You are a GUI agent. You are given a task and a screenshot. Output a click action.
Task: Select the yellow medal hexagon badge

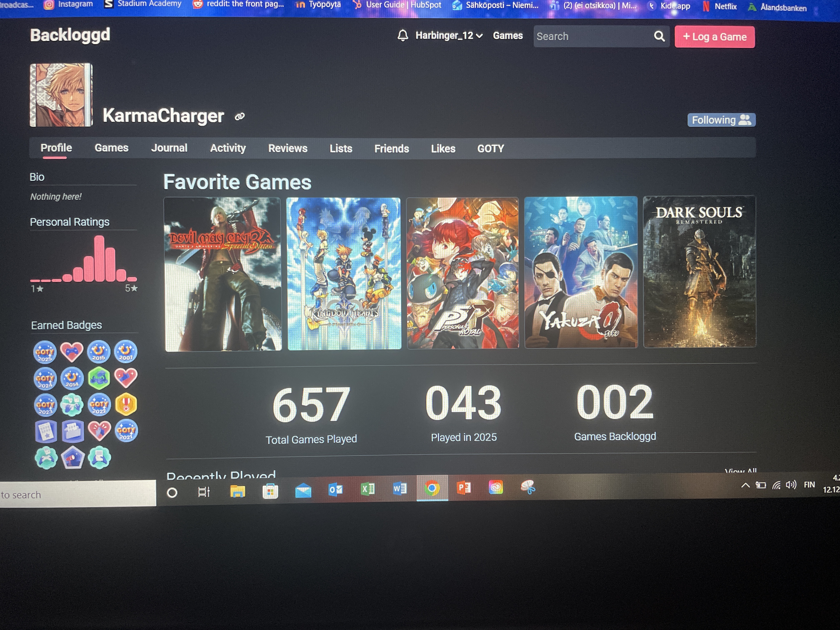126,404
